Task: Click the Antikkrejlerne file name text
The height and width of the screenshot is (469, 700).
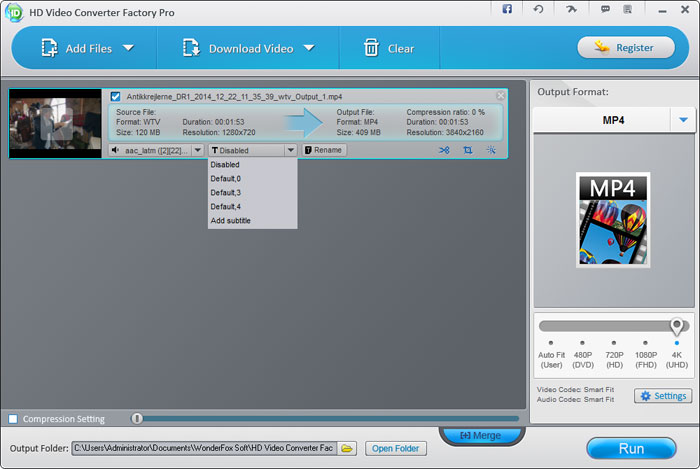Action: 234,97
